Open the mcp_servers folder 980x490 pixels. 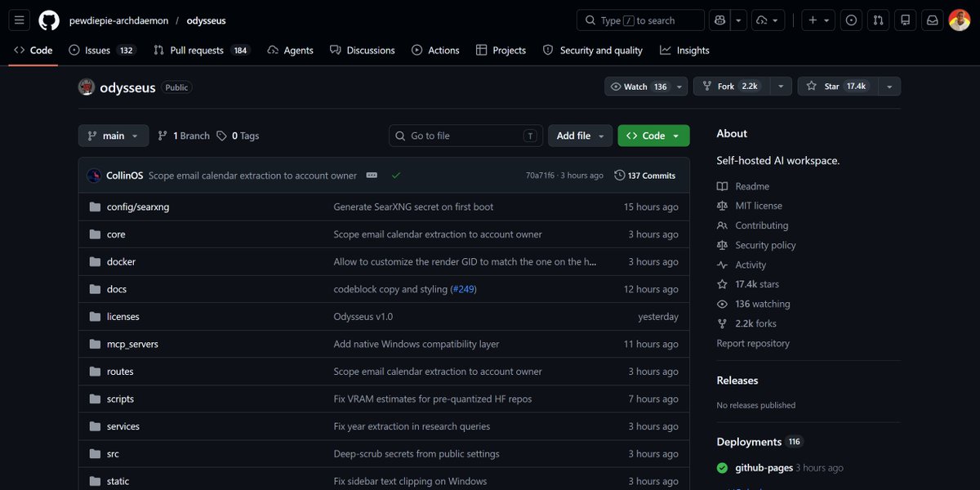point(132,344)
